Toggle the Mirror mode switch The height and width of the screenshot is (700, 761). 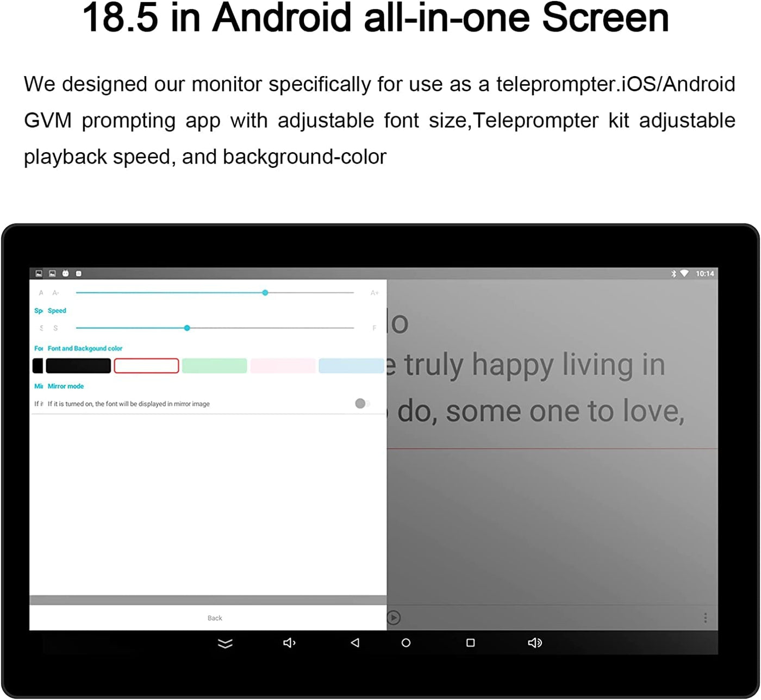pyautogui.click(x=361, y=403)
